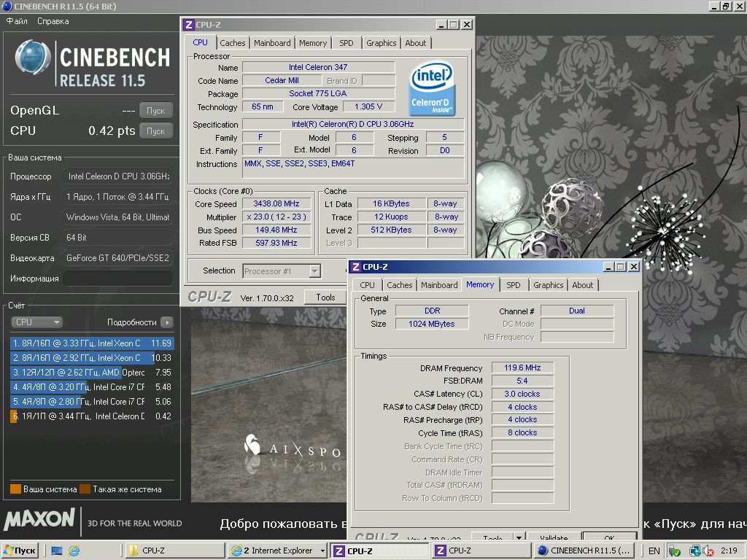Open the Справка menu
The height and width of the screenshot is (560, 747).
[53, 21]
